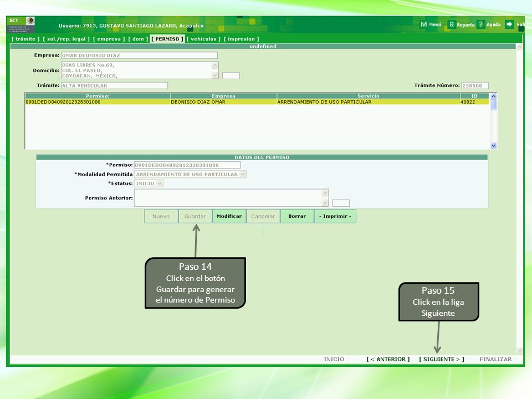The height and width of the screenshot is (399, 532).
Task: Go back with ANTERIOR link
Action: tap(388, 359)
